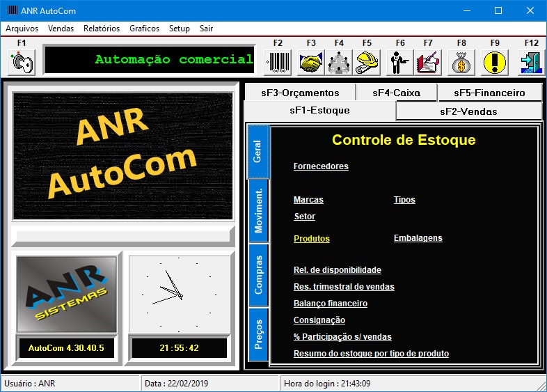The height and width of the screenshot is (392, 547).
Task: Click the analog clock face
Action: pos(180,295)
